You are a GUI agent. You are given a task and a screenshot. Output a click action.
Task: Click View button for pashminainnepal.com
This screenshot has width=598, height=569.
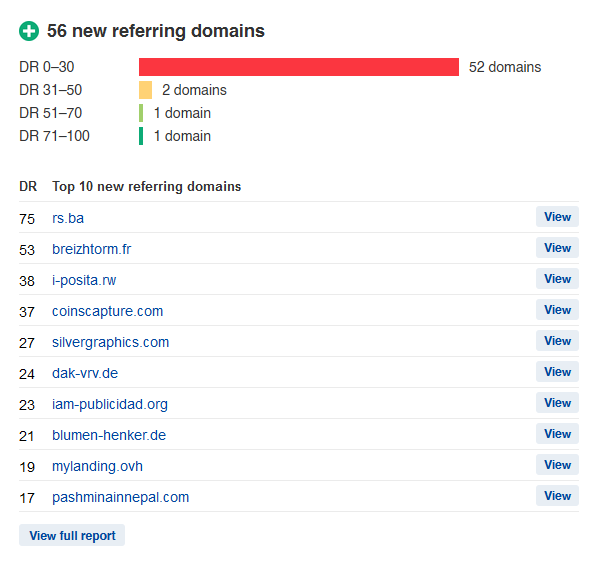[557, 495]
